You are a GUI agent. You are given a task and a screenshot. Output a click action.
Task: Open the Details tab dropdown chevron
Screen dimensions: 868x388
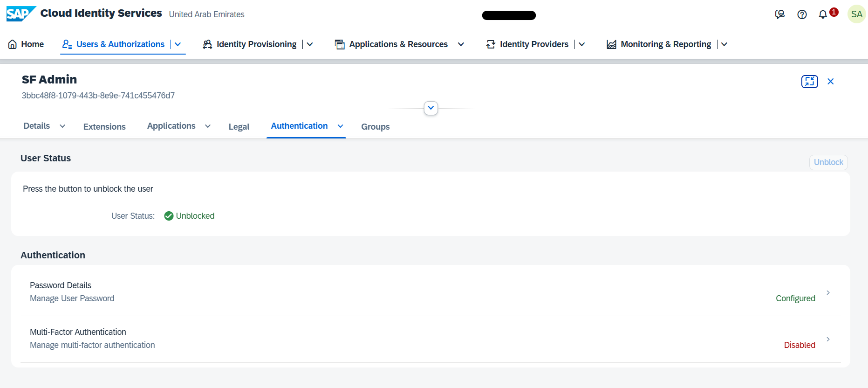click(62, 126)
